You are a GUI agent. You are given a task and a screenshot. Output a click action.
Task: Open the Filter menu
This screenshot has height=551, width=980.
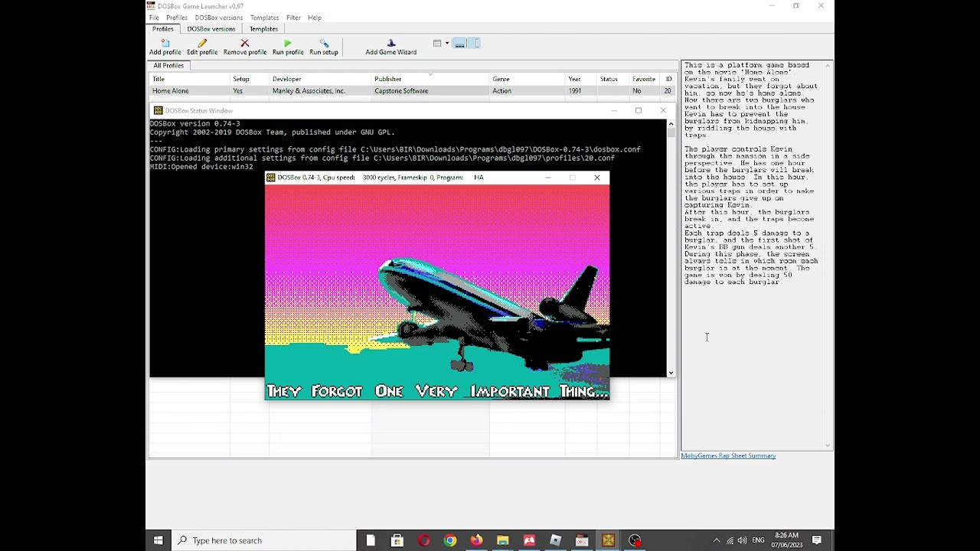(x=293, y=18)
